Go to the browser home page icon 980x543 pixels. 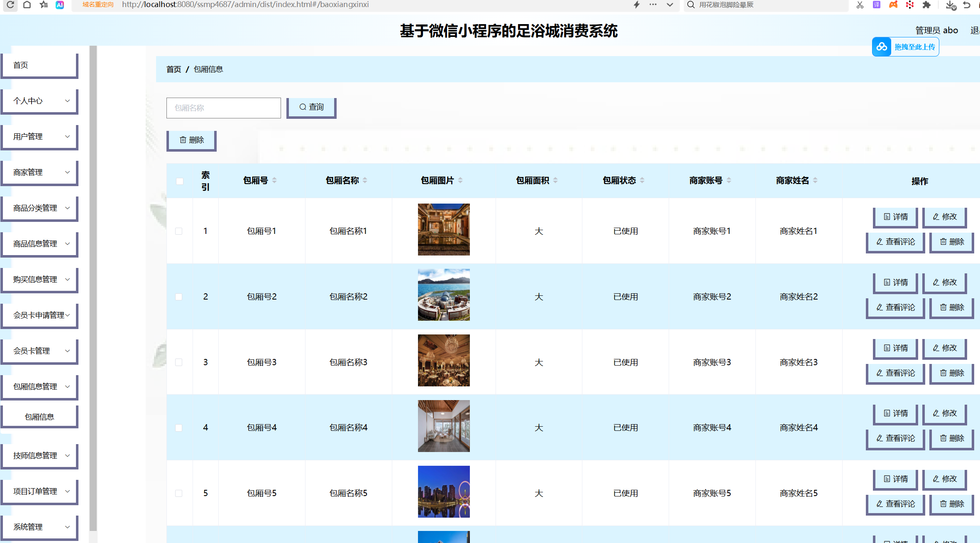[x=27, y=5]
